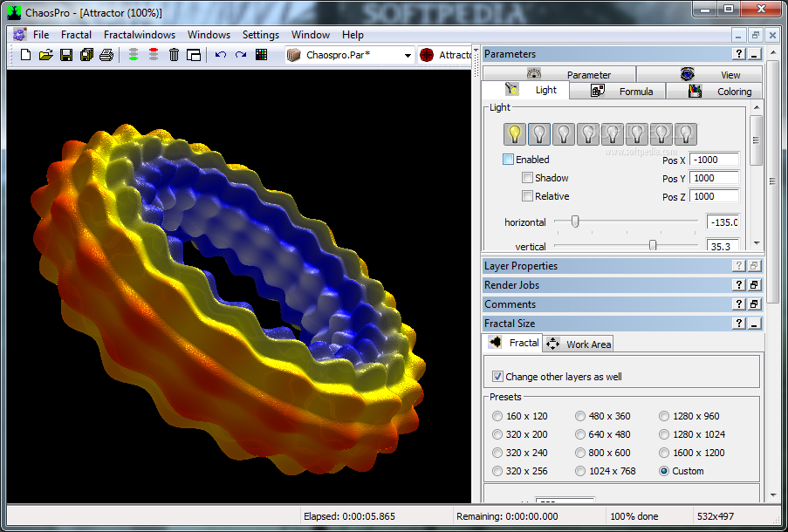Click the Open folder toolbar icon

[45, 55]
